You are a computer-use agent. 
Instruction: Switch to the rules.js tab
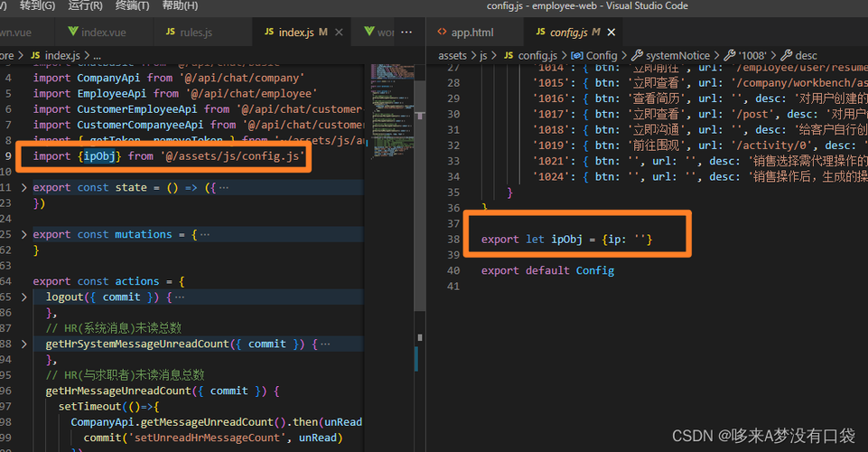[x=195, y=33]
